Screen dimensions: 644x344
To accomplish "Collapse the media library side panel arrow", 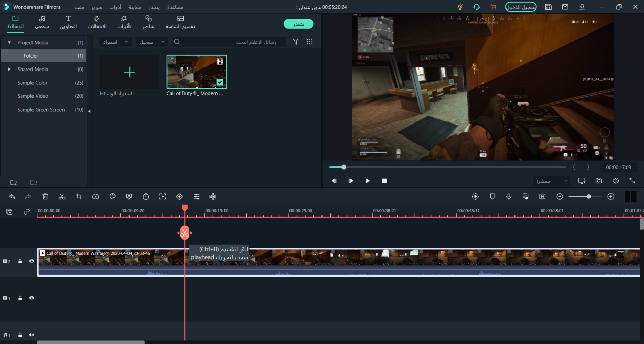I will (x=90, y=111).
